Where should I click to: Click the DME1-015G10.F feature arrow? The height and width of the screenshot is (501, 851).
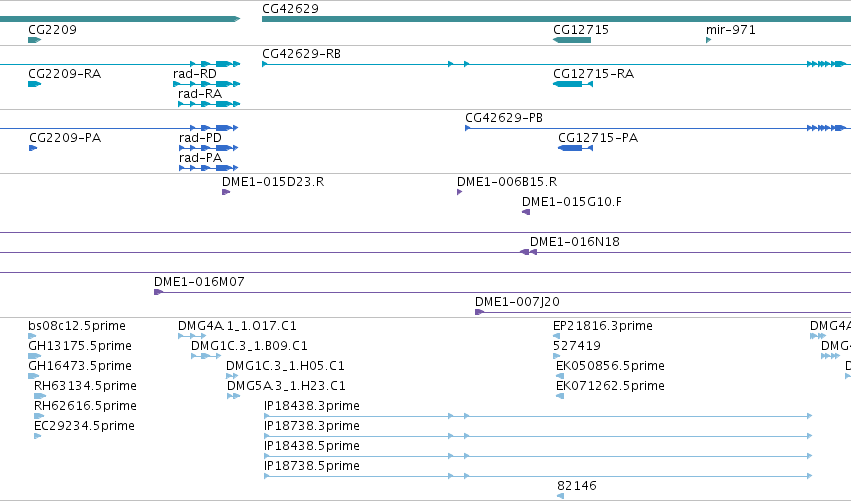tap(526, 212)
